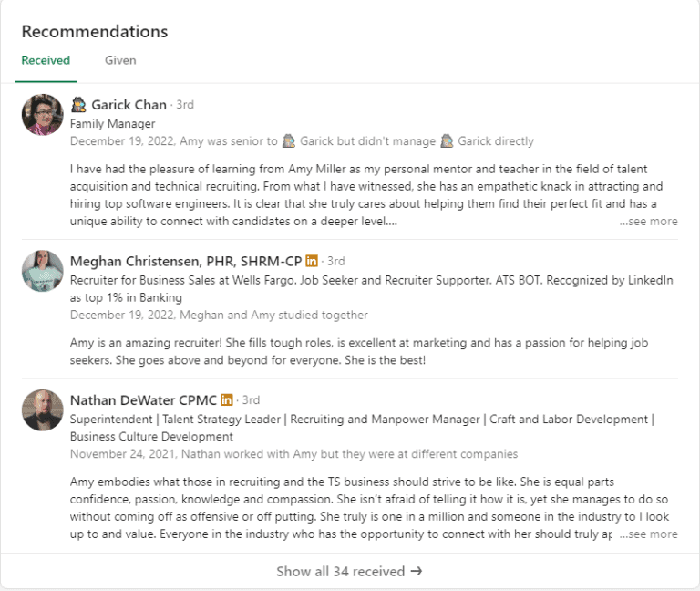Open Nathan DeWater's profile photo
700x591 pixels.
click(42, 410)
